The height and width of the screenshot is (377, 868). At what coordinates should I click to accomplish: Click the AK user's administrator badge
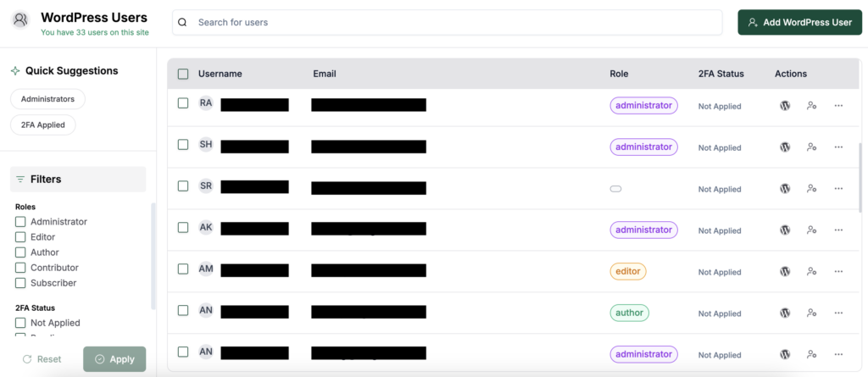point(644,230)
